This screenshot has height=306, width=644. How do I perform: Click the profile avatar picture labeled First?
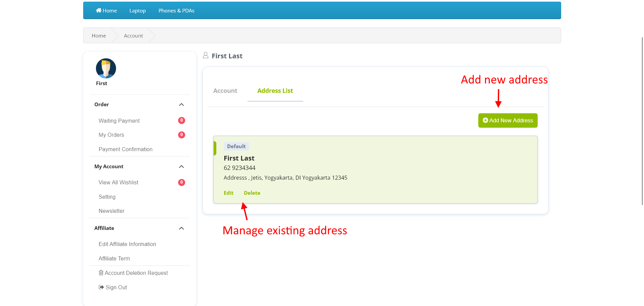(106, 68)
